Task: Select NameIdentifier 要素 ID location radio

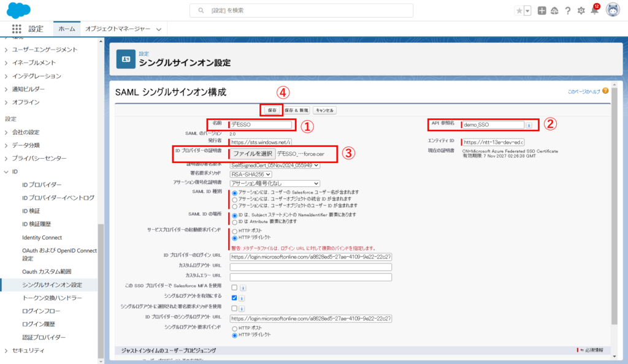Action: pyautogui.click(x=235, y=216)
